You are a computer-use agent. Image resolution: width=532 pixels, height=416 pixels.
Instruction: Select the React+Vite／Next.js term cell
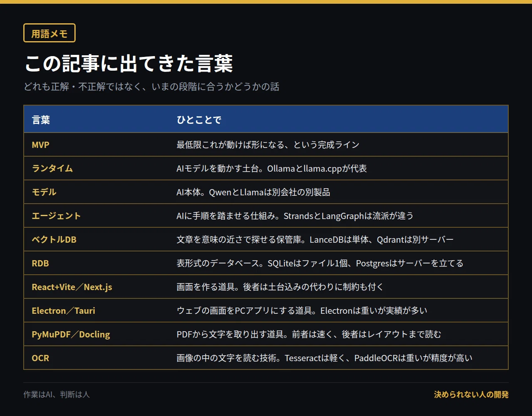coord(96,287)
